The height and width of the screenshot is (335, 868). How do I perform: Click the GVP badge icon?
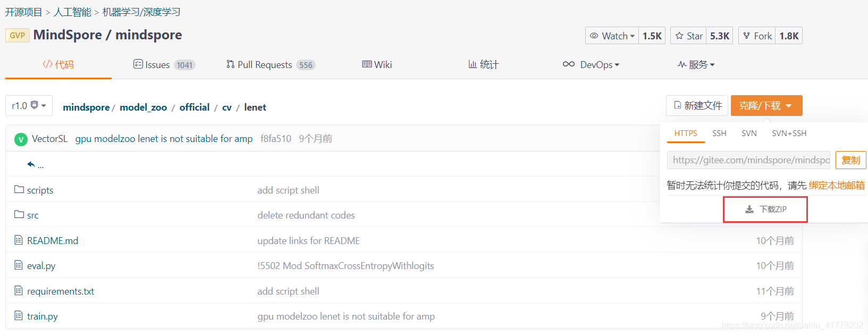tap(17, 36)
